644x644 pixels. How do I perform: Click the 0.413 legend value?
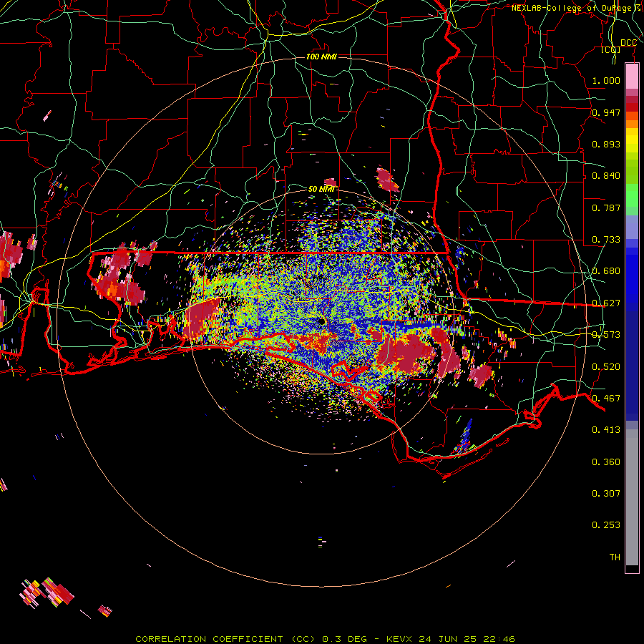[606, 430]
